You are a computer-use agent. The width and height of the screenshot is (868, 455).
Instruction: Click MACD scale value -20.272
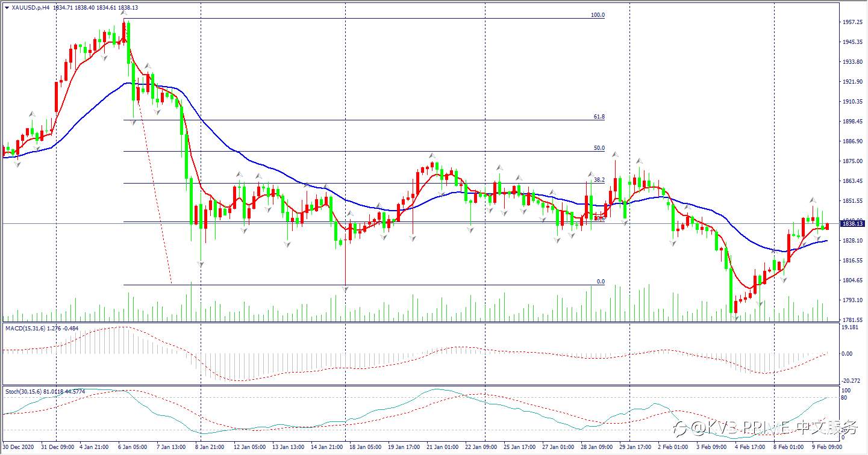pyautogui.click(x=851, y=380)
